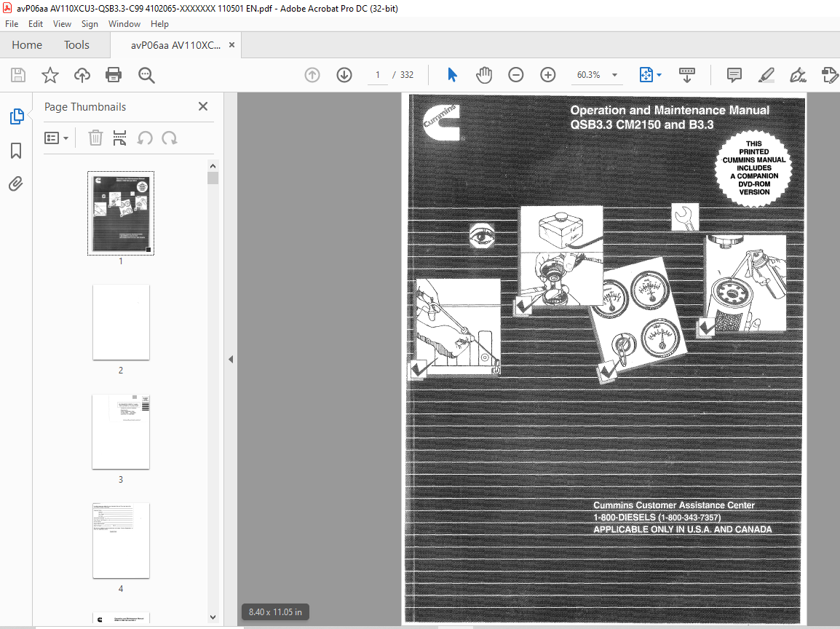Image resolution: width=840 pixels, height=629 pixels.
Task: Select the Highlight text pen tool
Action: click(766, 75)
